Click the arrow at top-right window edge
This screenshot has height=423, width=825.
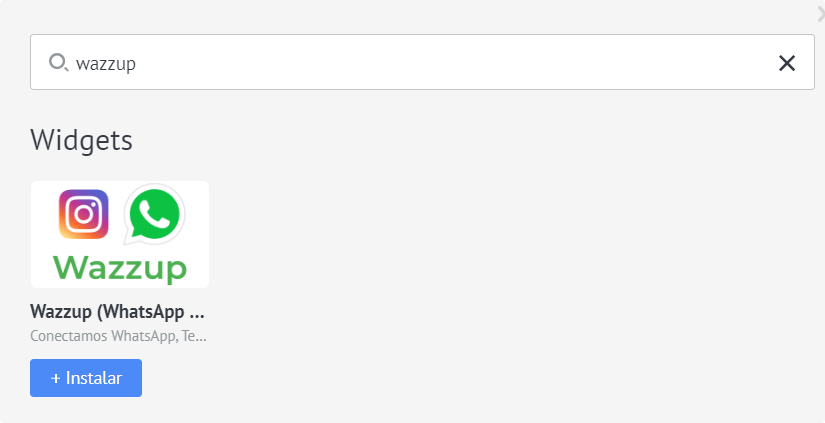(820, 15)
